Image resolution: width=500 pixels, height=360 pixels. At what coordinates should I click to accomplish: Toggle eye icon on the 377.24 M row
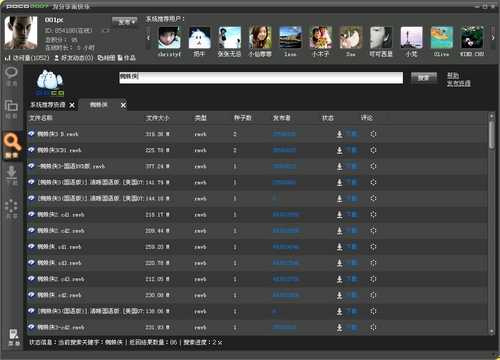click(31, 166)
